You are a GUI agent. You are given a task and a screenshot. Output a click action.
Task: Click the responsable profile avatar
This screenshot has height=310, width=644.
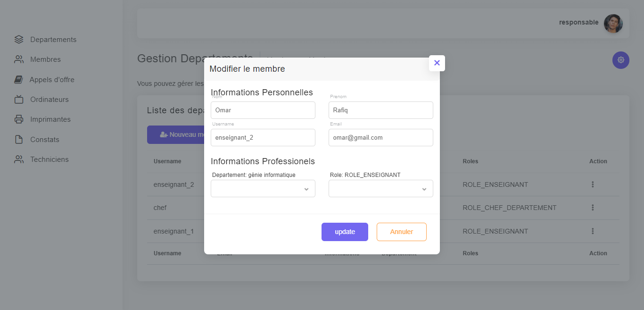(x=613, y=23)
